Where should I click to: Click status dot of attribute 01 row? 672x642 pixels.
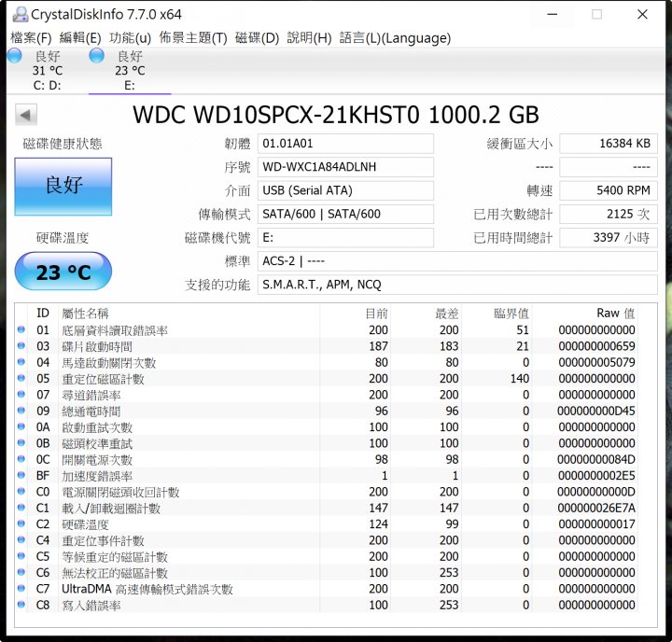point(21,329)
